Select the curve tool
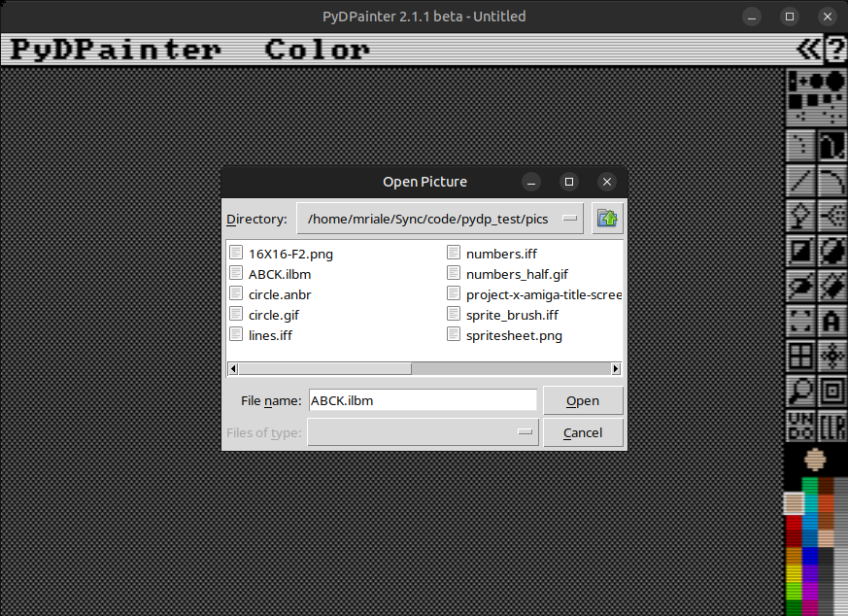Viewport: 848px width, 616px height. coord(831,180)
